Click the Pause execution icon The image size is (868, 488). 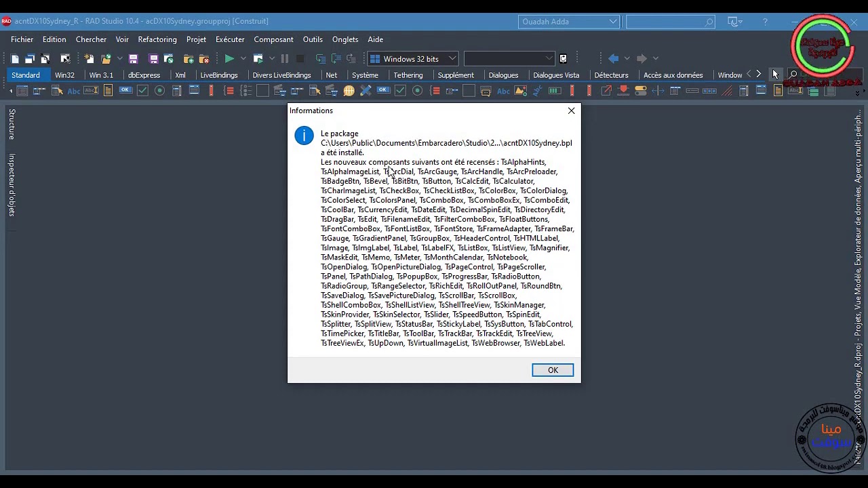point(285,59)
